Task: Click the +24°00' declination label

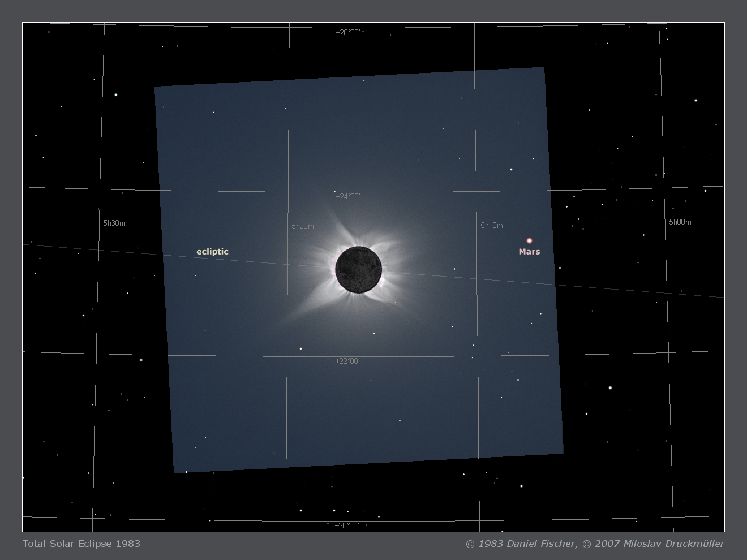Action: click(348, 197)
